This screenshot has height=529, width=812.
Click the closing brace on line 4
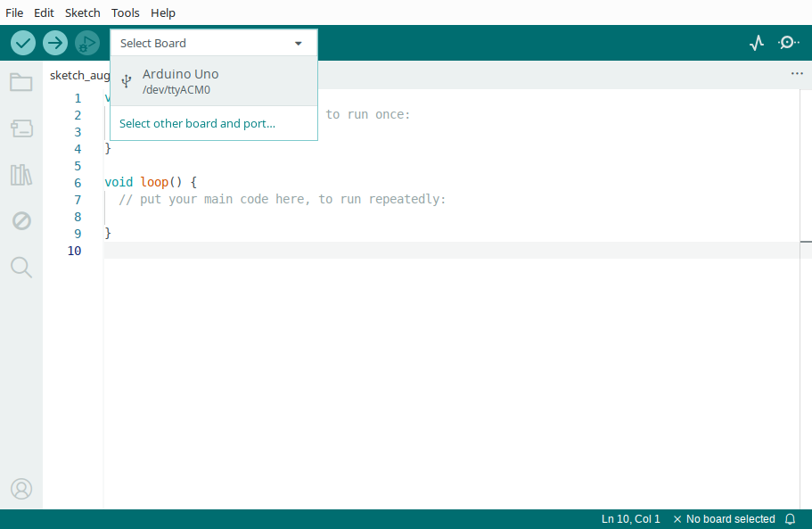click(x=108, y=149)
